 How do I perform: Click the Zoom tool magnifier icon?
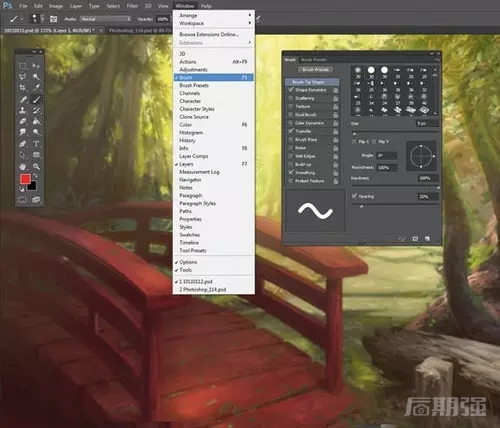click(36, 166)
